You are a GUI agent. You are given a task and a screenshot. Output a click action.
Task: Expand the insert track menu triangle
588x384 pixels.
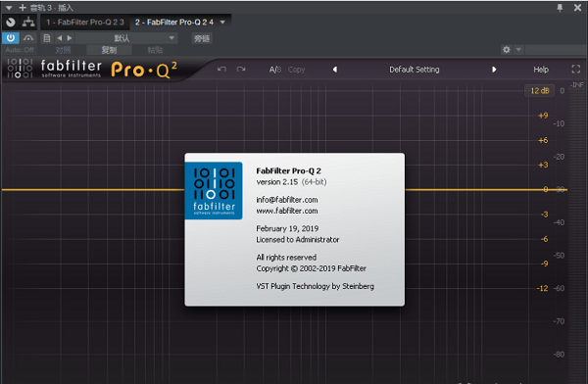click(9, 8)
